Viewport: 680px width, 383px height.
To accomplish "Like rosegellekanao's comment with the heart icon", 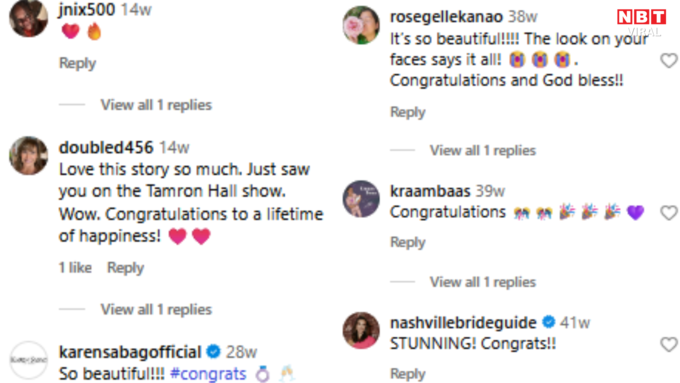I will [669, 61].
